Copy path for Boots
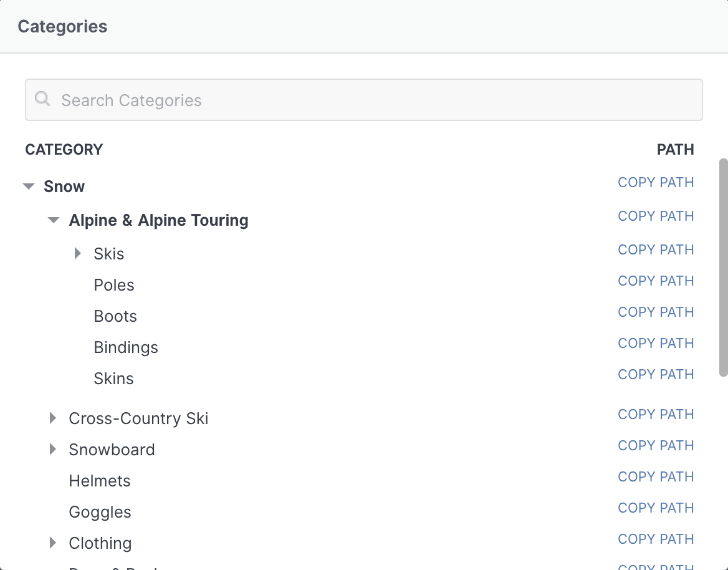 [x=656, y=312]
